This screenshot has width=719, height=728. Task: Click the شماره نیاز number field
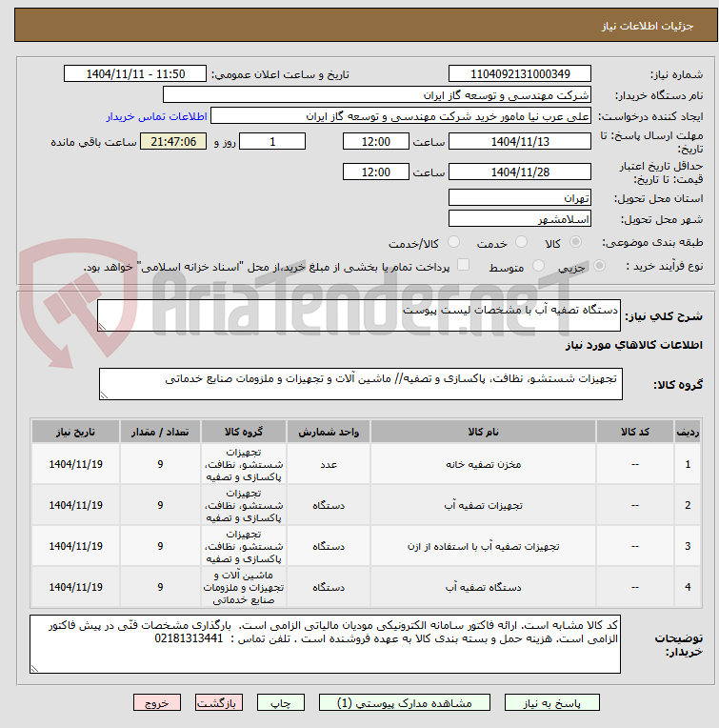click(520, 73)
